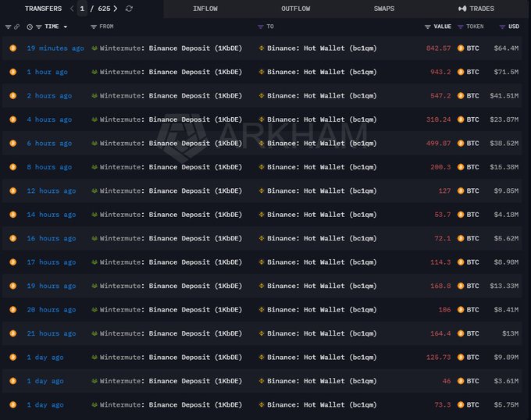Screen dimensions: 531x420
Task: Click the link icon in the header row
Action: click(x=16, y=27)
